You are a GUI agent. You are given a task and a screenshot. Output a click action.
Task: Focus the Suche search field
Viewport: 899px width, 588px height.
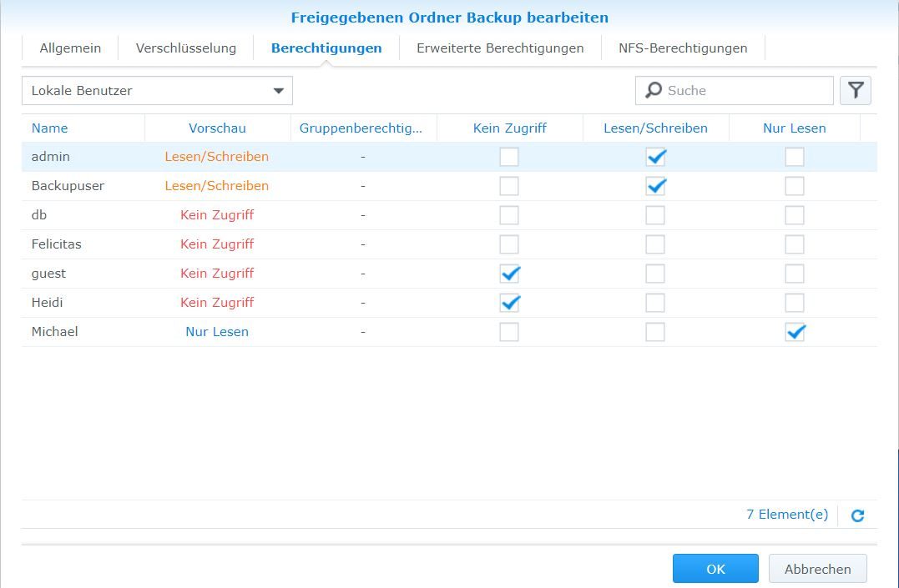click(x=743, y=91)
